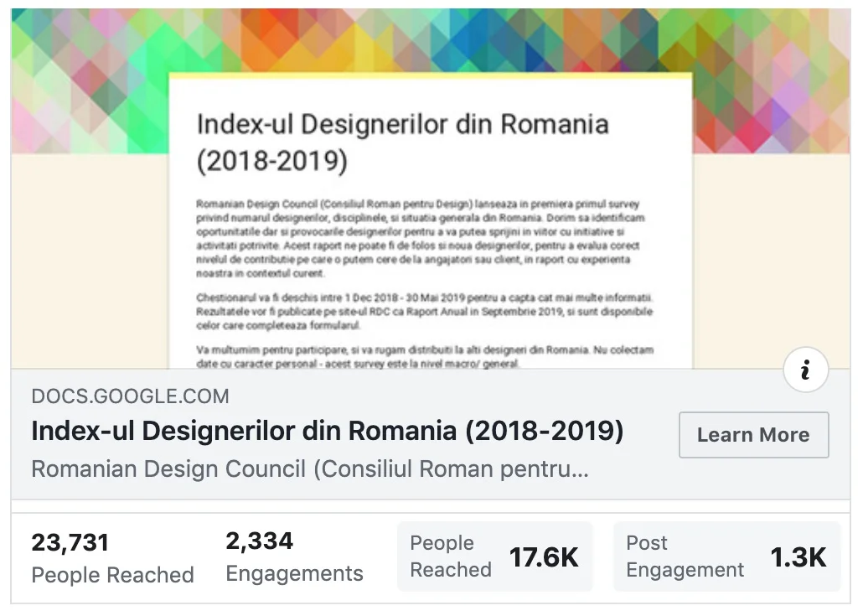This screenshot has height=616, width=863.
Task: Click the 'People Reached' label under 23,731
Action: (x=113, y=575)
